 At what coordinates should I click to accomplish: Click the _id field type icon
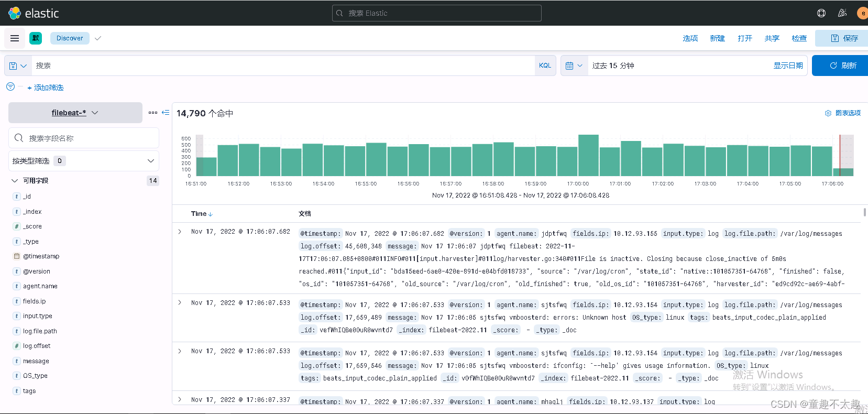17,197
